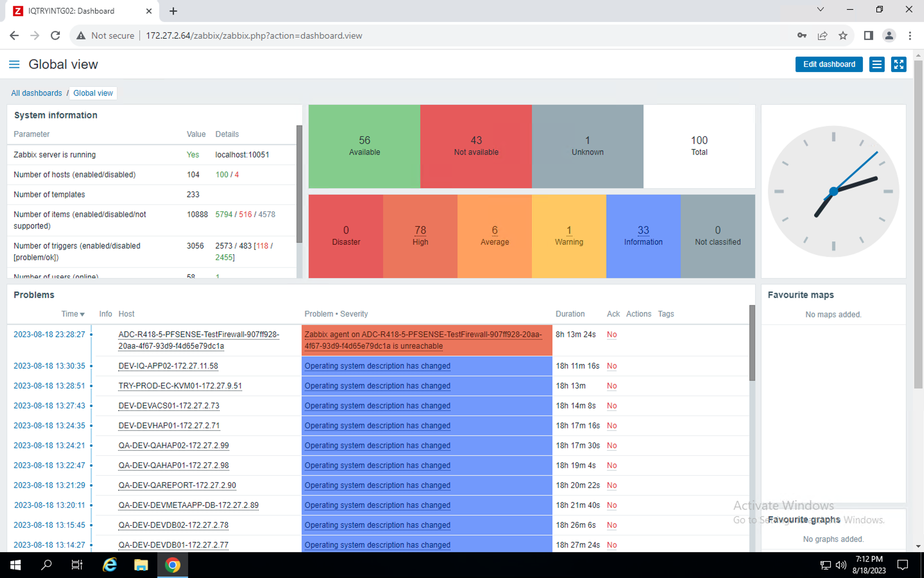The width and height of the screenshot is (924, 578).
Task: Open Zabbix agent unreachable problem
Action: [423, 340]
